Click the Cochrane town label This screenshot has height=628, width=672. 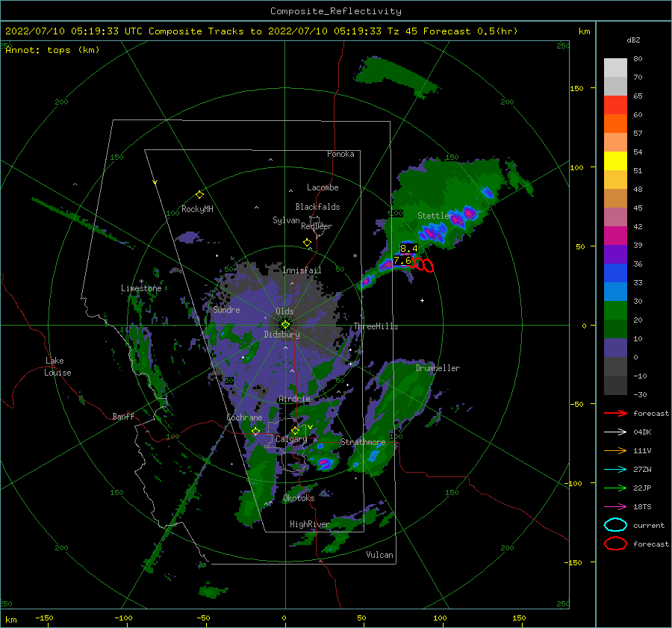pyautogui.click(x=244, y=417)
